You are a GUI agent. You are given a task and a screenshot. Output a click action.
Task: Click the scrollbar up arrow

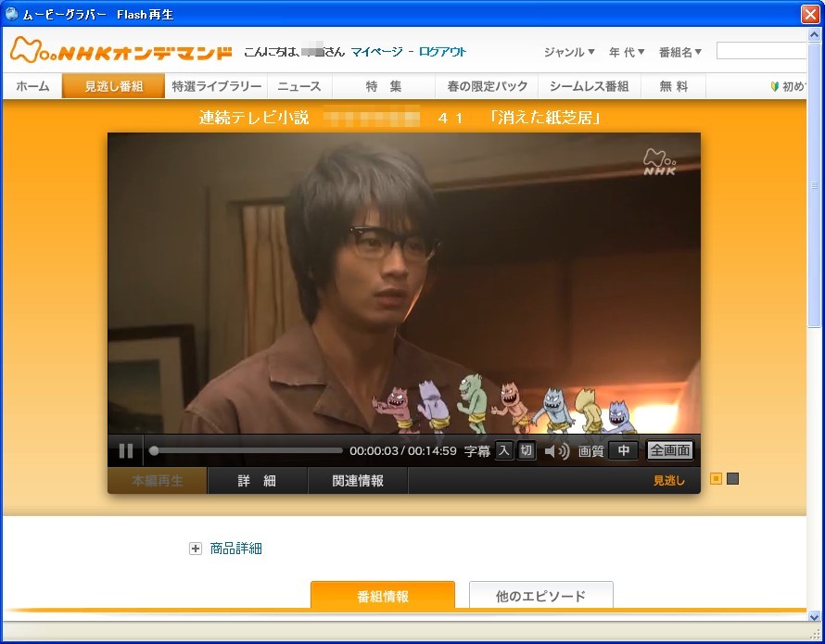click(814, 35)
